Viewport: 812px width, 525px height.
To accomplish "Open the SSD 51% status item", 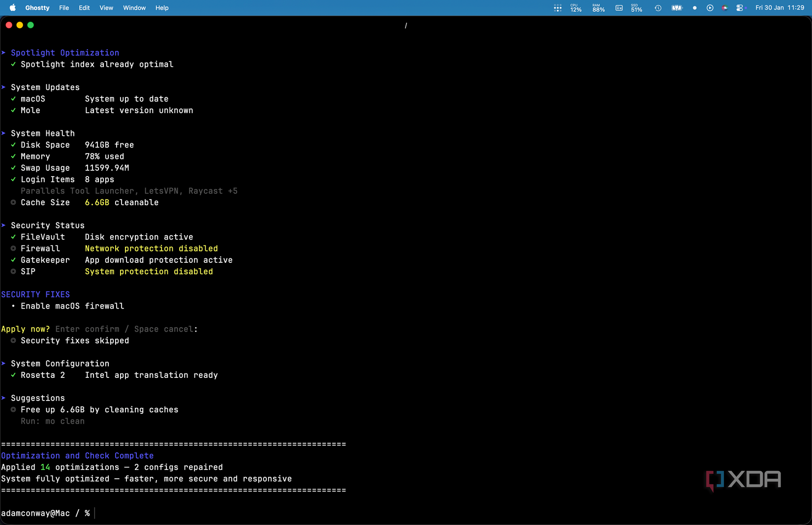I will point(636,8).
